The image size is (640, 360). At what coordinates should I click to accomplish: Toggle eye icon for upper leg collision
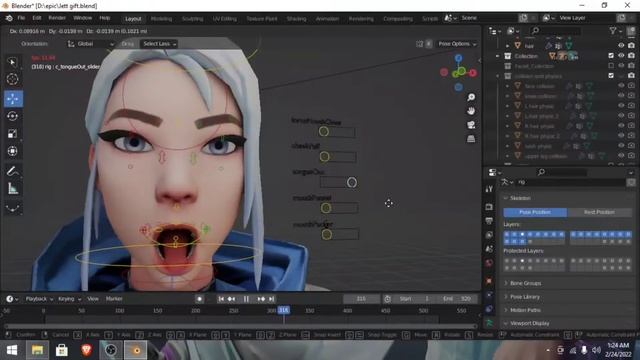(621, 156)
